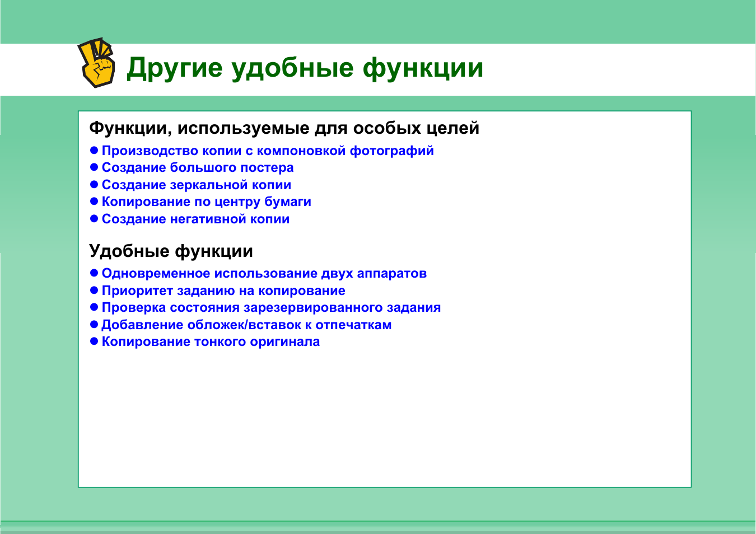Open 'Приоритет заданию на копирование' link

point(223,291)
